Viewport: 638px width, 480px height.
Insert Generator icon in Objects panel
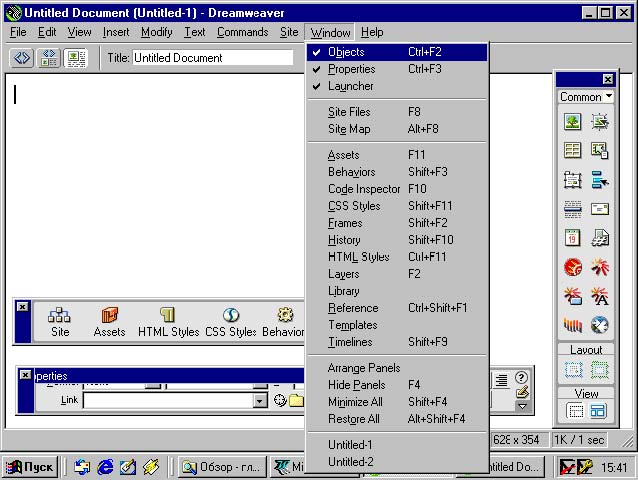pyautogui.click(x=600, y=325)
